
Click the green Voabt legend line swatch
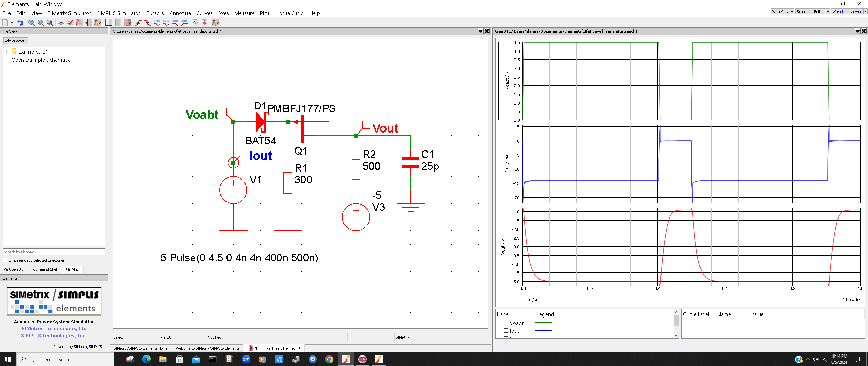pyautogui.click(x=544, y=323)
